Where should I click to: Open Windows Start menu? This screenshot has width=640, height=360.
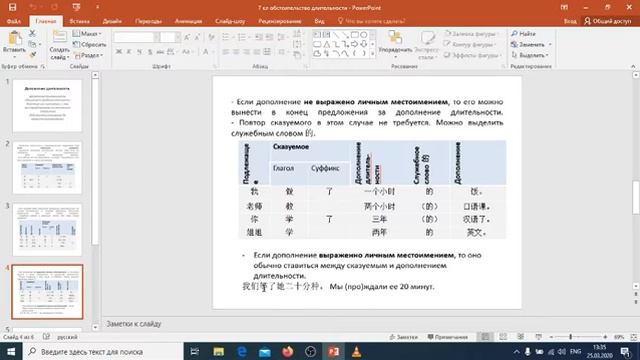pos(11,351)
